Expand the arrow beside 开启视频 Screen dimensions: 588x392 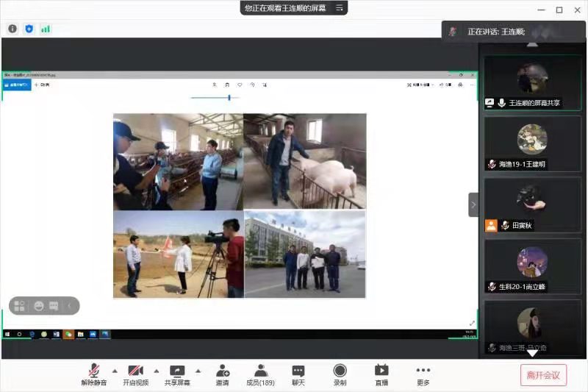[x=156, y=370]
